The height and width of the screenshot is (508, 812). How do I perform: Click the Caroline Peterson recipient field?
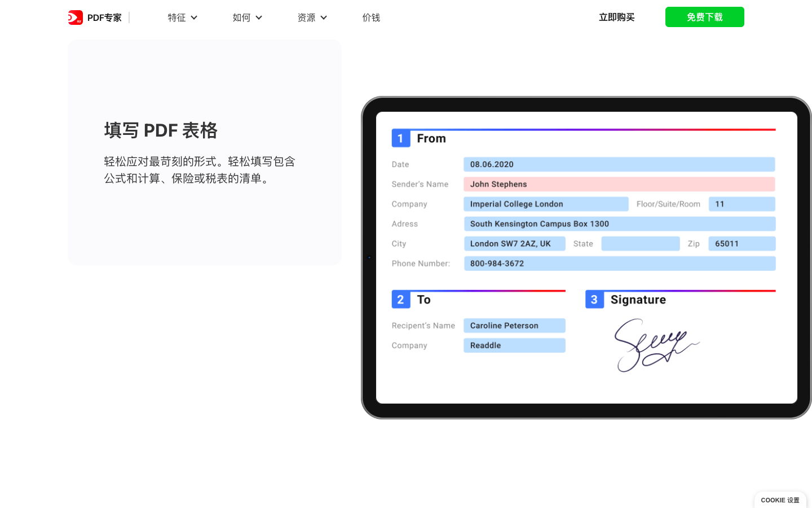pyautogui.click(x=514, y=326)
